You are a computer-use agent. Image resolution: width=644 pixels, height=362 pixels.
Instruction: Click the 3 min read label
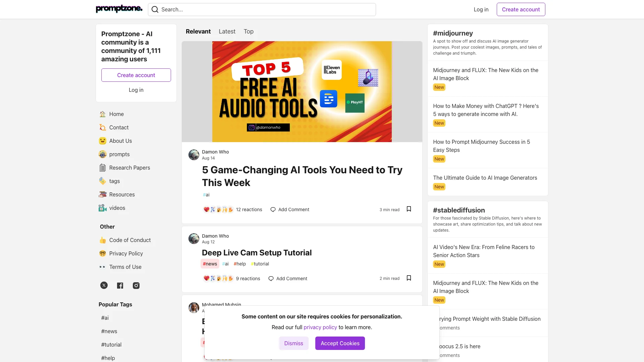tap(389, 209)
